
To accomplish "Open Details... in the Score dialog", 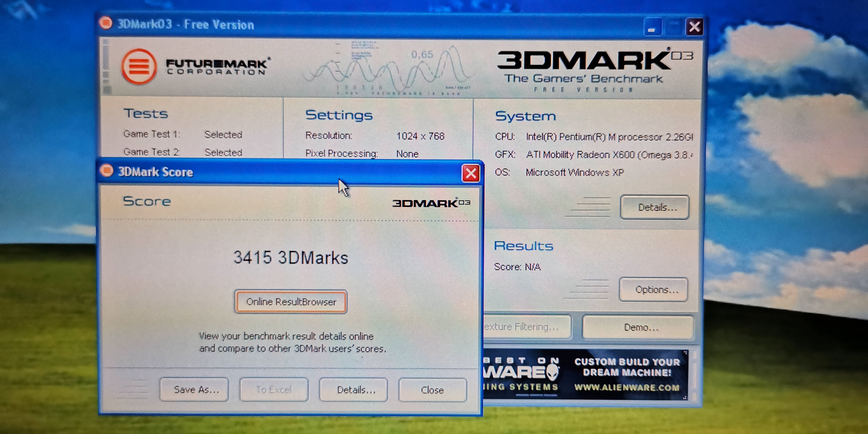I will 354,389.
